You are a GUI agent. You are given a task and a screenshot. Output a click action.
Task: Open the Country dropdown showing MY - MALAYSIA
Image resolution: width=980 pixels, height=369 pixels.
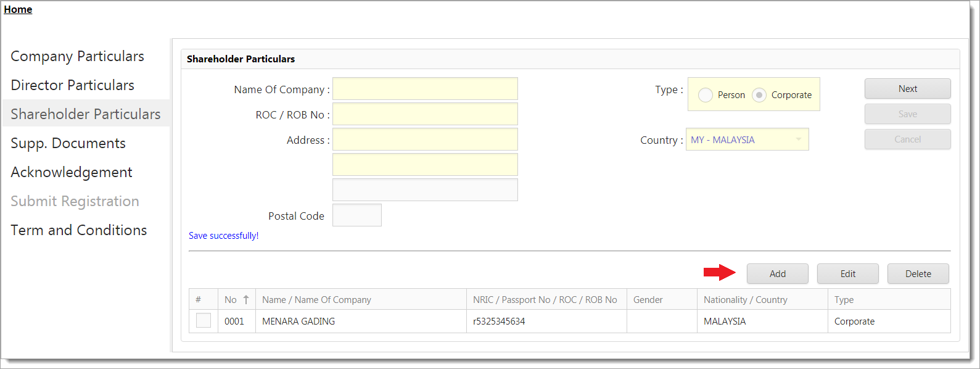[x=747, y=139]
